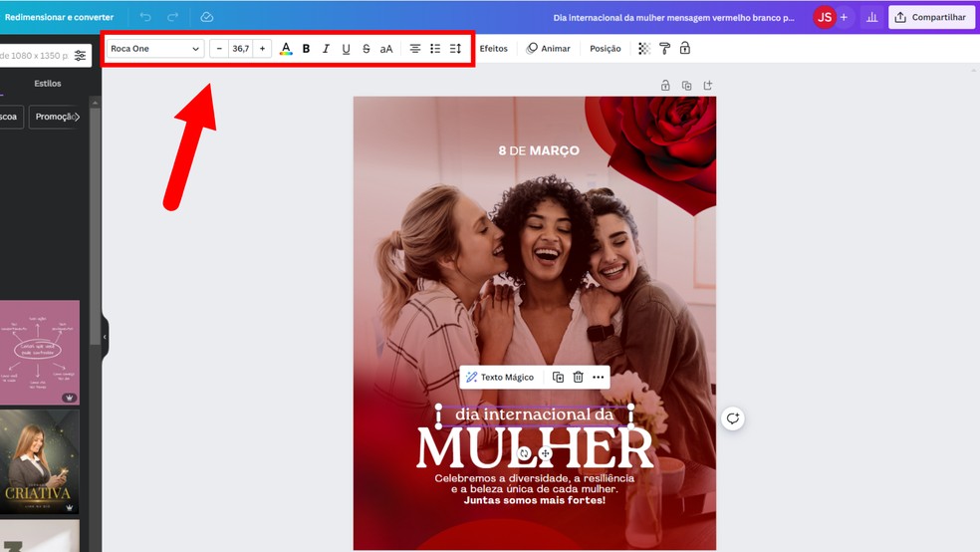Undo the last action
The width and height of the screenshot is (980, 552).
[145, 18]
